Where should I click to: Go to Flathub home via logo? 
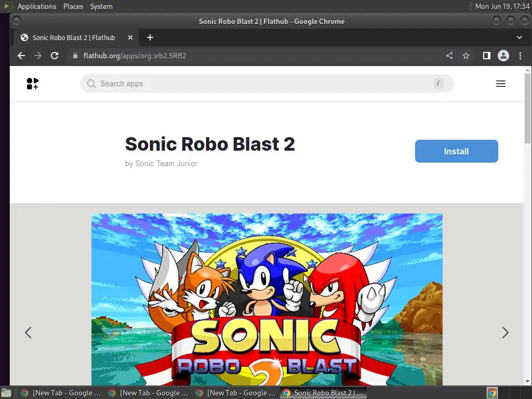click(33, 84)
